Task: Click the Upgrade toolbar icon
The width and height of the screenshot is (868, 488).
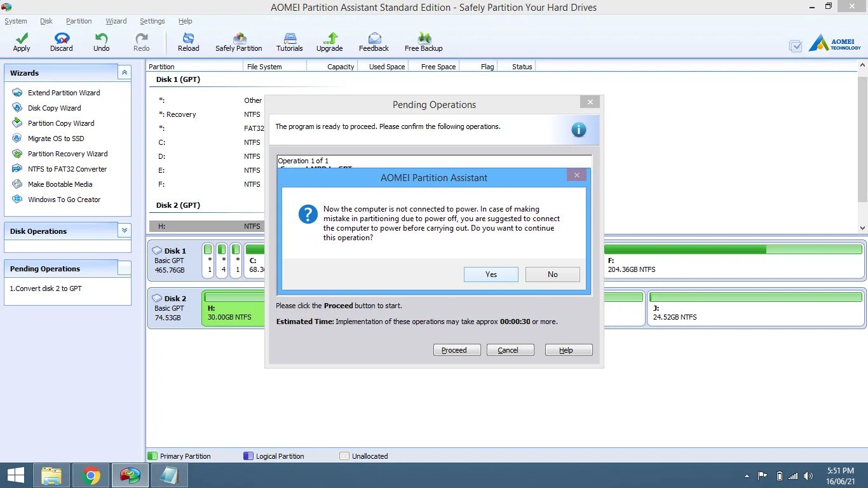Action: tap(330, 43)
